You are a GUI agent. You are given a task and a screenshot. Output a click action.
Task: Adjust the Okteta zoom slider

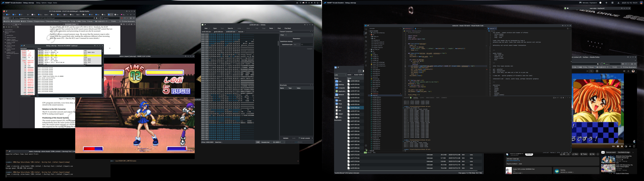click(299, 142)
